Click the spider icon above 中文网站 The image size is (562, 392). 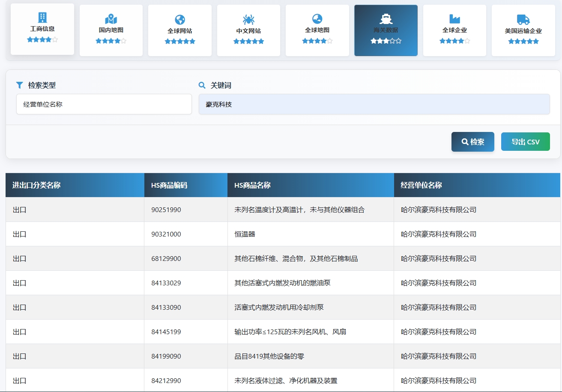(x=248, y=20)
